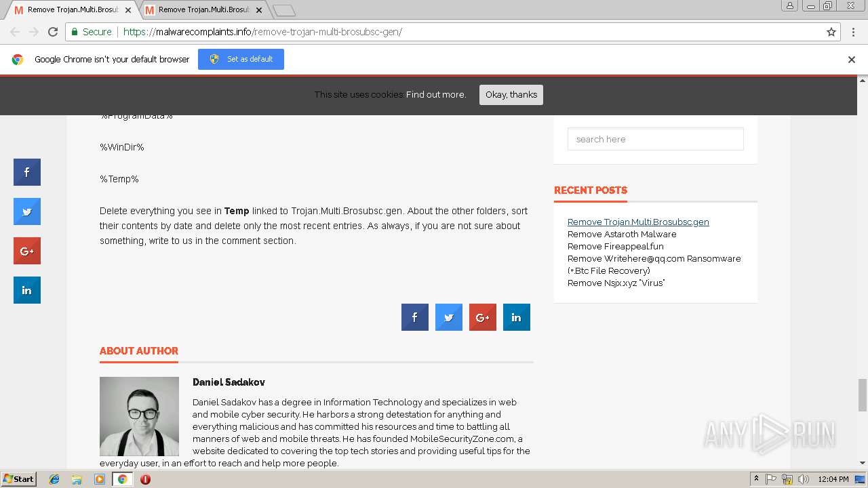Image resolution: width=868 pixels, height=488 pixels.
Task: Share via the left sidebar Google+ icon
Action: click(27, 251)
